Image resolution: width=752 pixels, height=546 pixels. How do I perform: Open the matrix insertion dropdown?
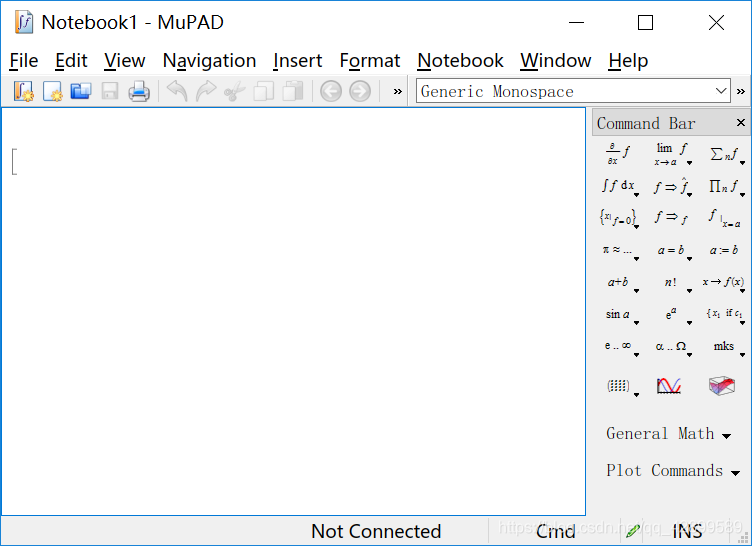pos(636,395)
